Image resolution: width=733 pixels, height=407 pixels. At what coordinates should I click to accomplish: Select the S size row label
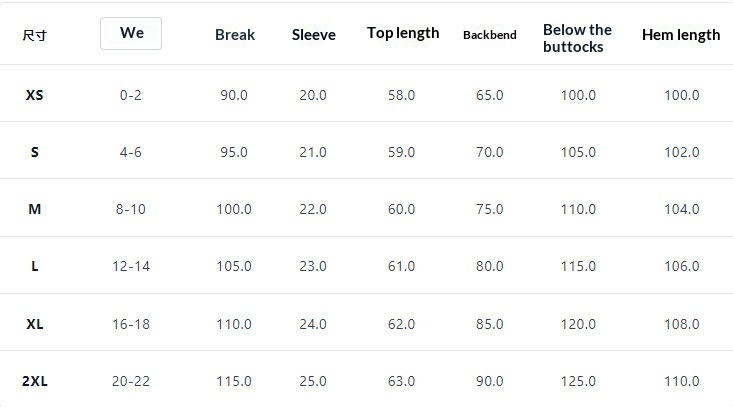pos(35,152)
